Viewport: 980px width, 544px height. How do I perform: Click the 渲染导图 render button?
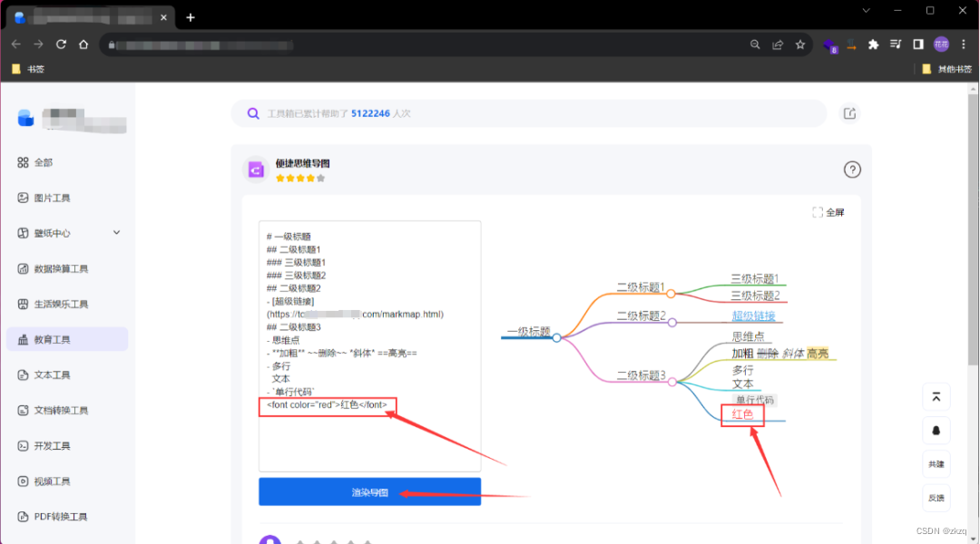[370, 492]
